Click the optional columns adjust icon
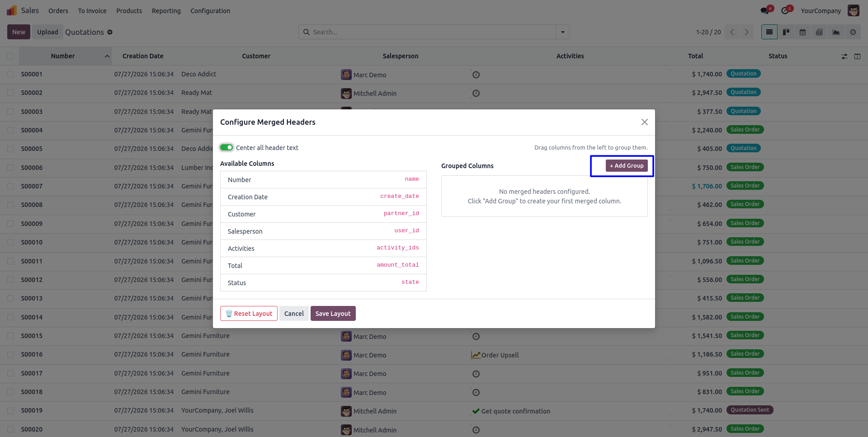The width and height of the screenshot is (868, 437). coord(844,56)
